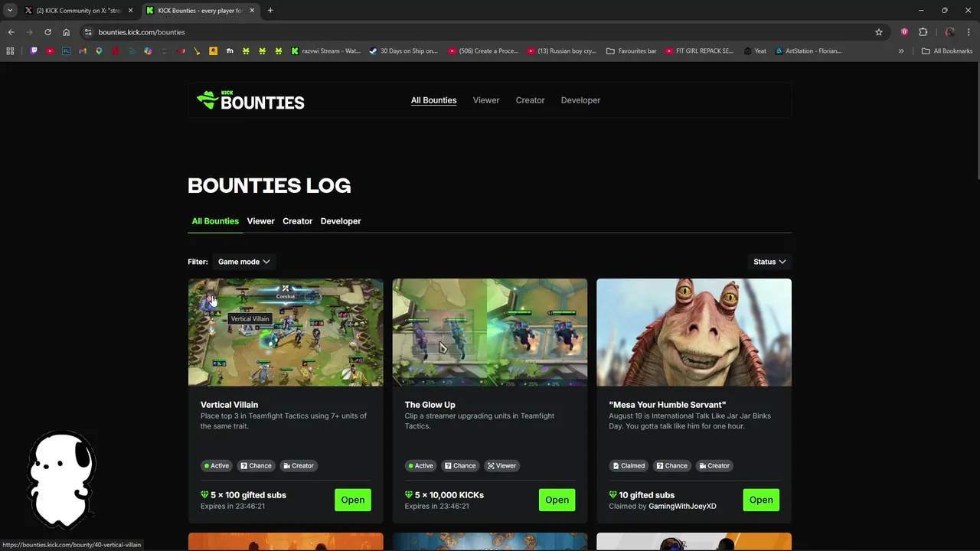This screenshot has height=551, width=980.
Task: Click the browser back arrow
Action: [11, 32]
